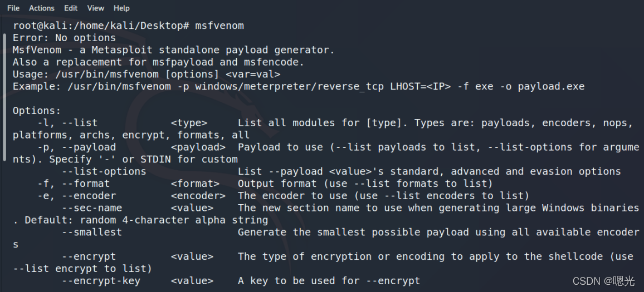The image size is (644, 292).
Task: Click the '--list-options' option text
Action: [104, 171]
